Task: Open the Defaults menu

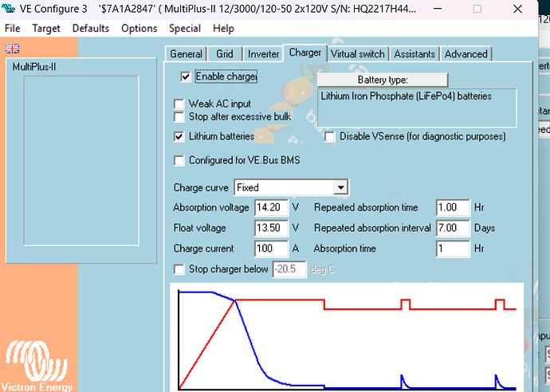Action: pos(91,29)
